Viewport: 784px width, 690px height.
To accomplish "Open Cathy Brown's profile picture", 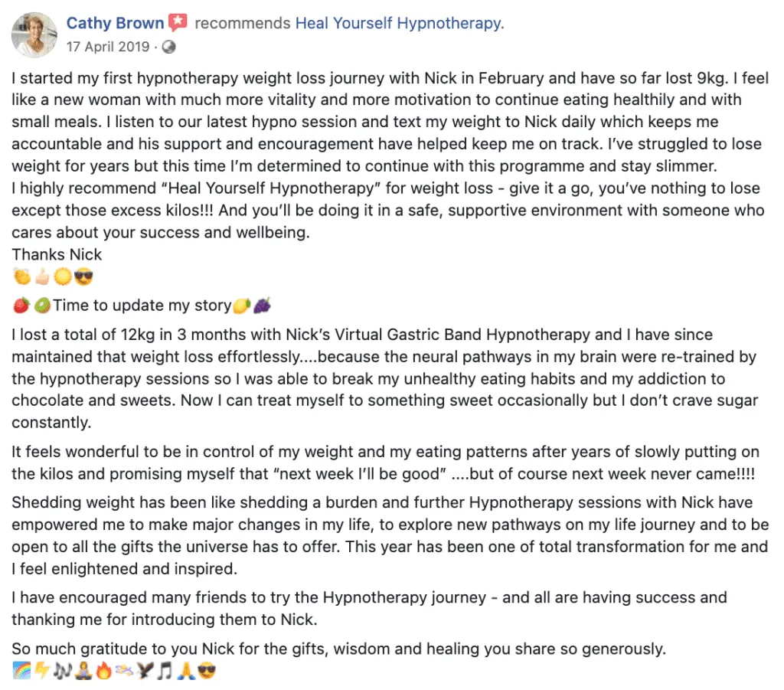I will pos(34,35).
